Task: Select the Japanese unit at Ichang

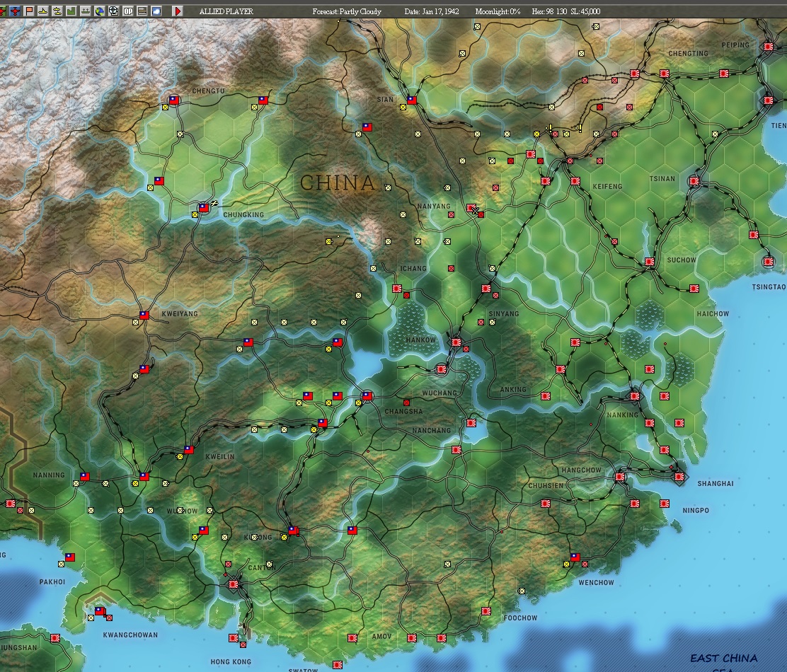Action: pos(396,289)
